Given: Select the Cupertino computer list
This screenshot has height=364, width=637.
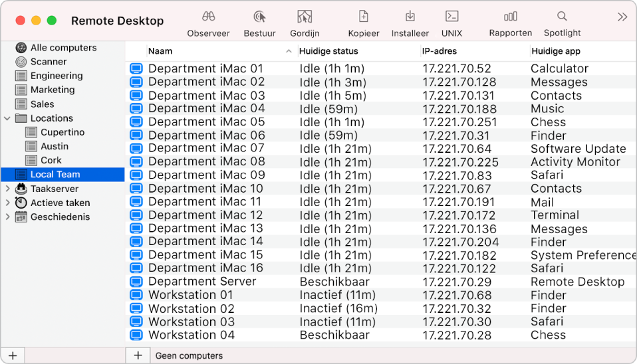Looking at the screenshot, I should [63, 132].
